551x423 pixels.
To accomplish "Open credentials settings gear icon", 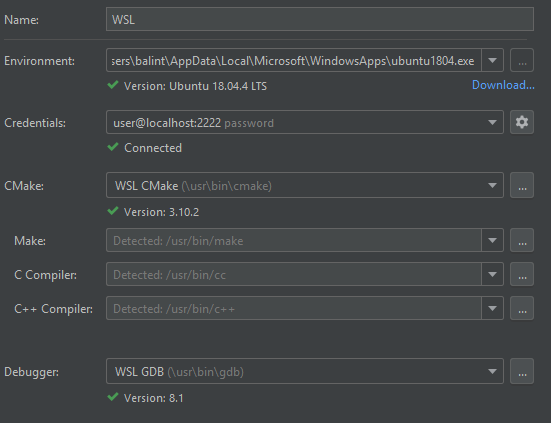I will [522, 122].
